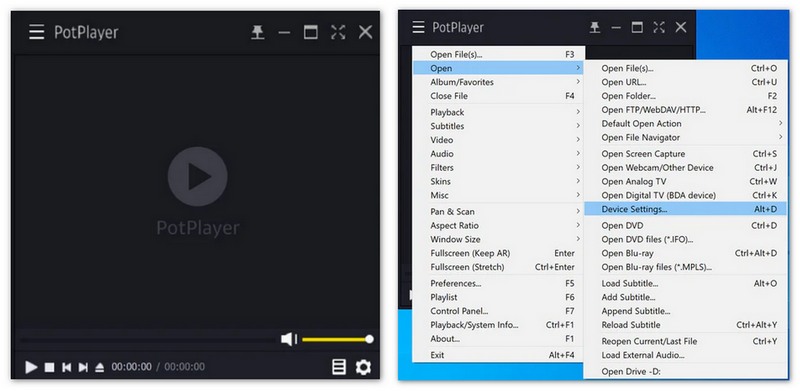Open Control Panel... menu item
Screen dimensions: 800x391
(x=498, y=310)
